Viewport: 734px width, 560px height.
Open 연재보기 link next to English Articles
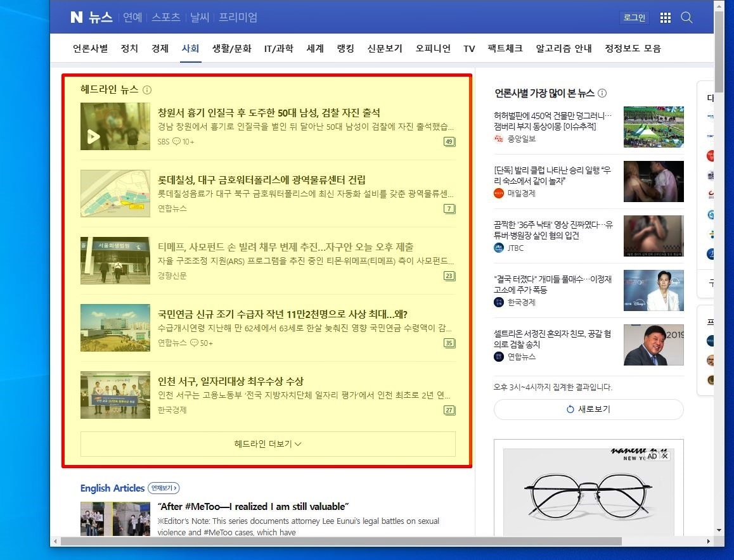point(164,488)
